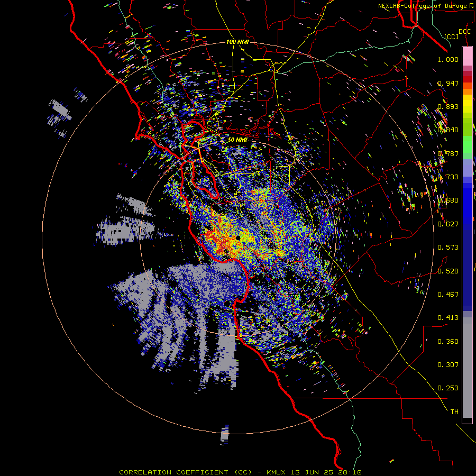Image resolution: width=476 pixels, height=476 pixels.
Task: Select the 1.000 legend value
Action: (448, 59)
